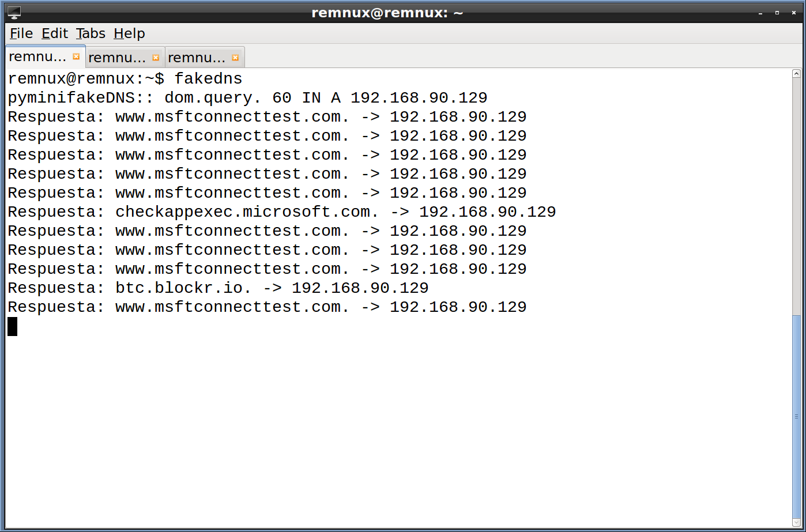
Task: Open the Tabs menu
Action: [91, 33]
